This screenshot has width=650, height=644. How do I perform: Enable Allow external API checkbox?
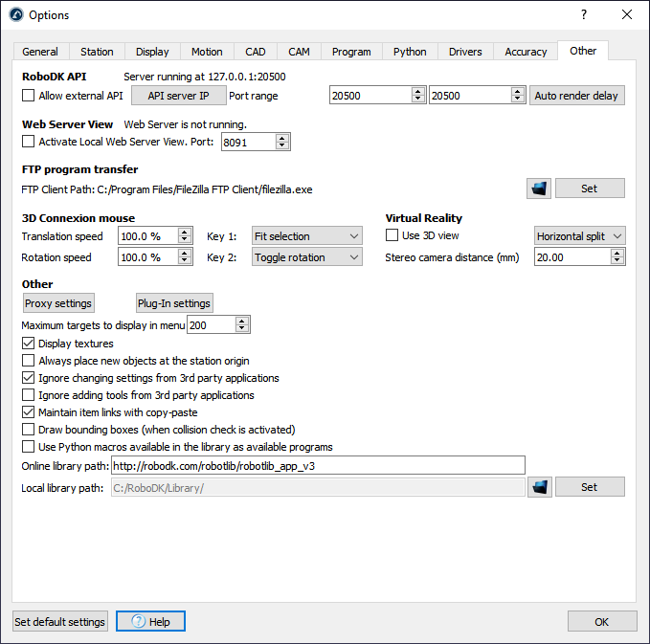coord(28,96)
